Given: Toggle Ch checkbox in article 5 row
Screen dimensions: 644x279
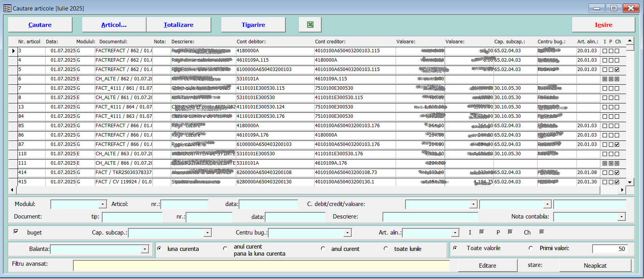Looking at the screenshot, I should point(617,69).
